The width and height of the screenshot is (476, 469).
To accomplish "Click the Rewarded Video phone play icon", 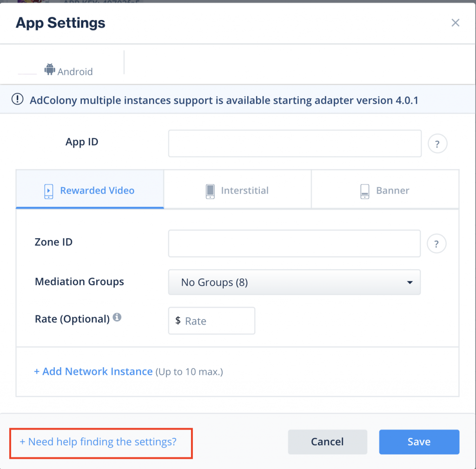I will (48, 191).
